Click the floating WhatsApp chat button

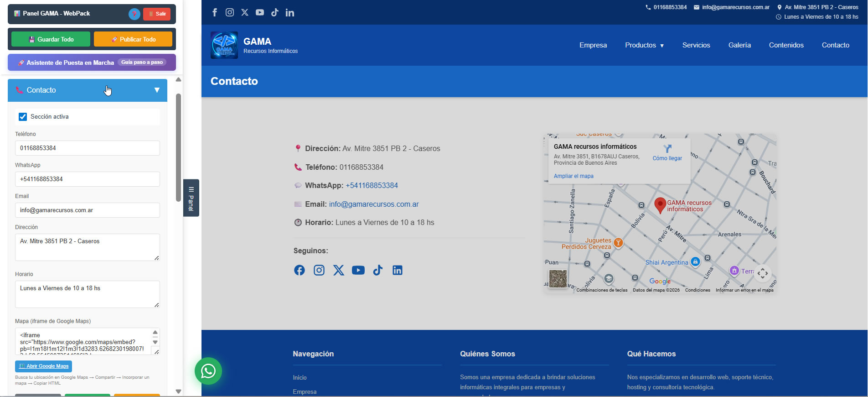[208, 371]
